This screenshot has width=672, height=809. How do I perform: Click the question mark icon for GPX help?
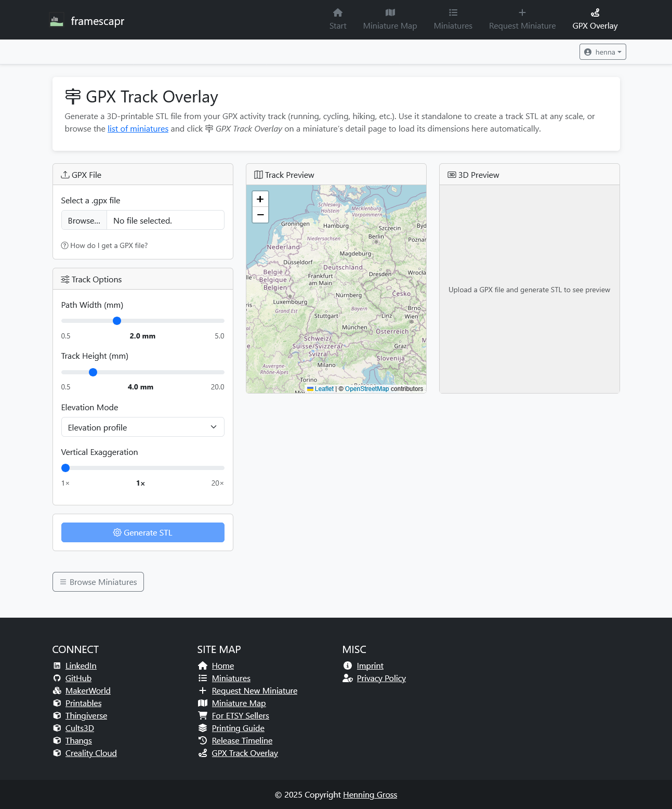[x=65, y=245]
